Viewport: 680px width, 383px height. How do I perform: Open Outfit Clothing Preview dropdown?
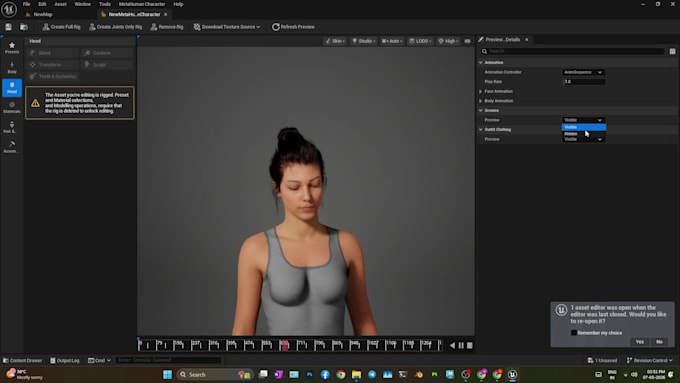pyautogui.click(x=583, y=139)
